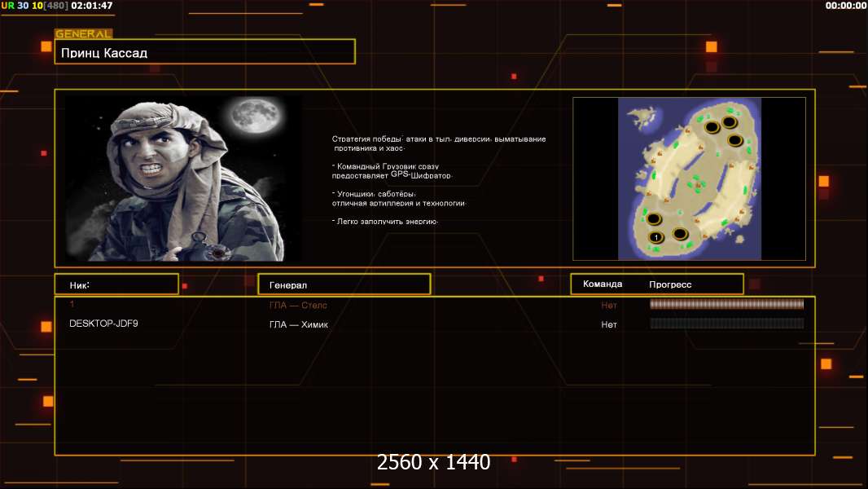Click the 00:00:00 timer in the top-right
Screen dimensions: 868x489
click(845, 6)
